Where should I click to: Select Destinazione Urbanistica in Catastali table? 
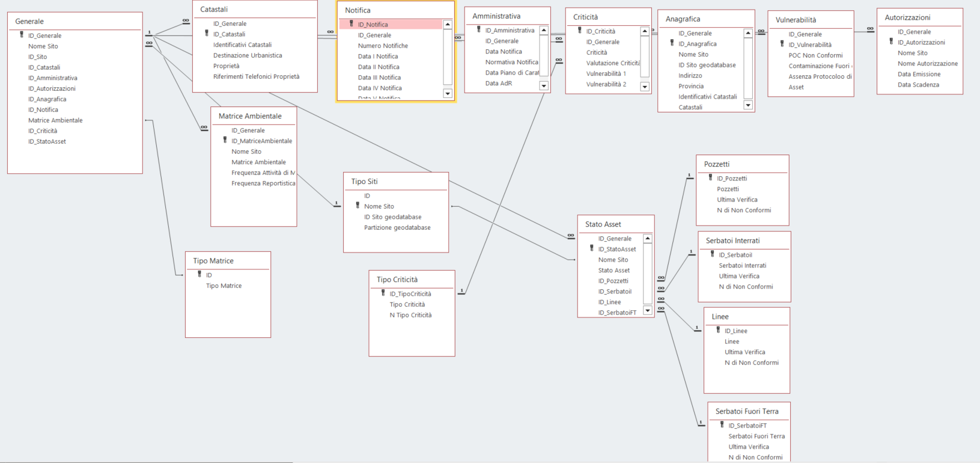(248, 55)
